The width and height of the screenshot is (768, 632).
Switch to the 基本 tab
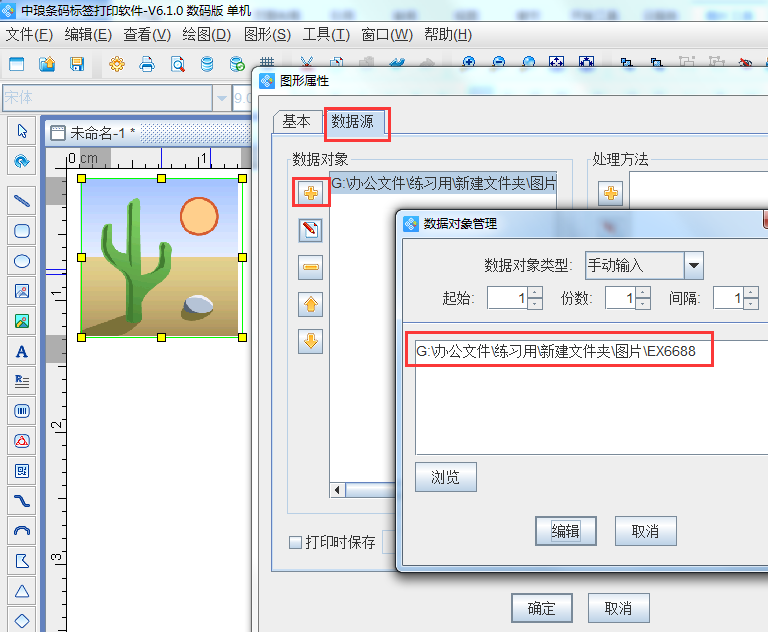(x=296, y=121)
